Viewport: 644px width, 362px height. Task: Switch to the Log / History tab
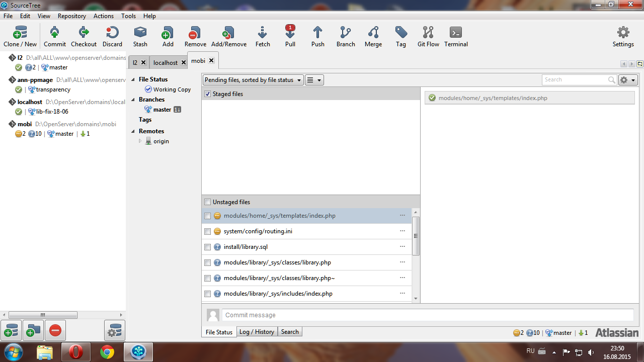tap(257, 332)
